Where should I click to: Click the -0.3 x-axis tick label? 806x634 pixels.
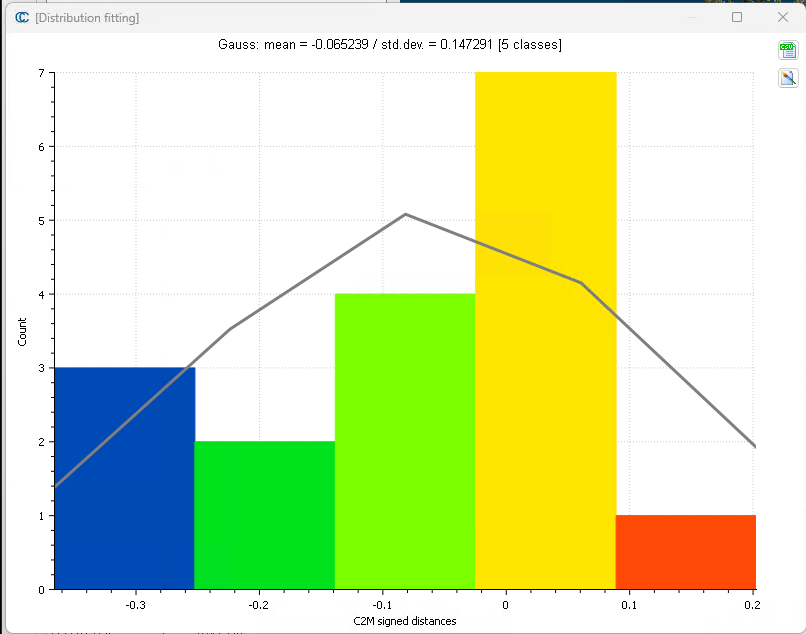(x=136, y=605)
